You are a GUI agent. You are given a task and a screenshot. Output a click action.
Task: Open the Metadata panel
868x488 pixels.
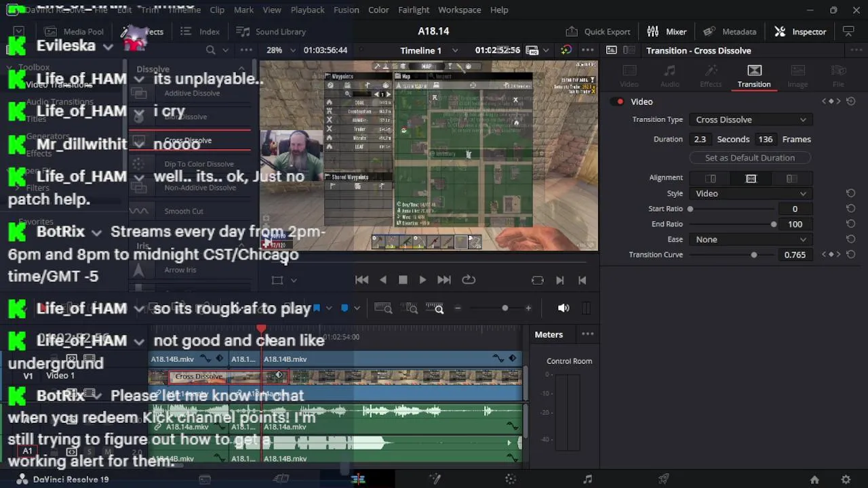730,31
